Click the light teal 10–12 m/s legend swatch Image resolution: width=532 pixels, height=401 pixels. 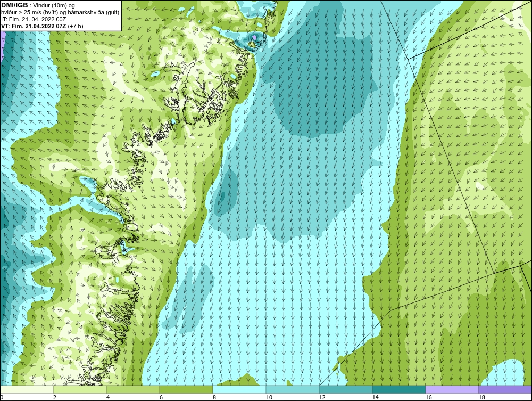coord(293,389)
